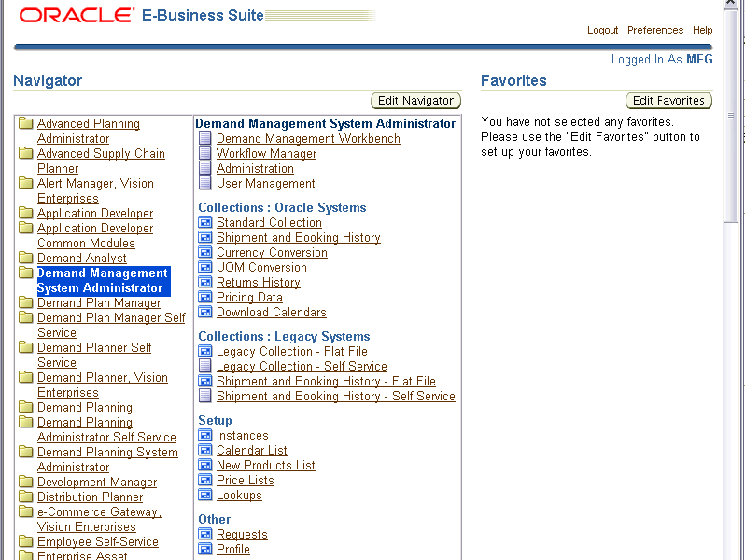This screenshot has width=745, height=560.
Task: Open the Shipment and Booking History link
Action: 299,237
